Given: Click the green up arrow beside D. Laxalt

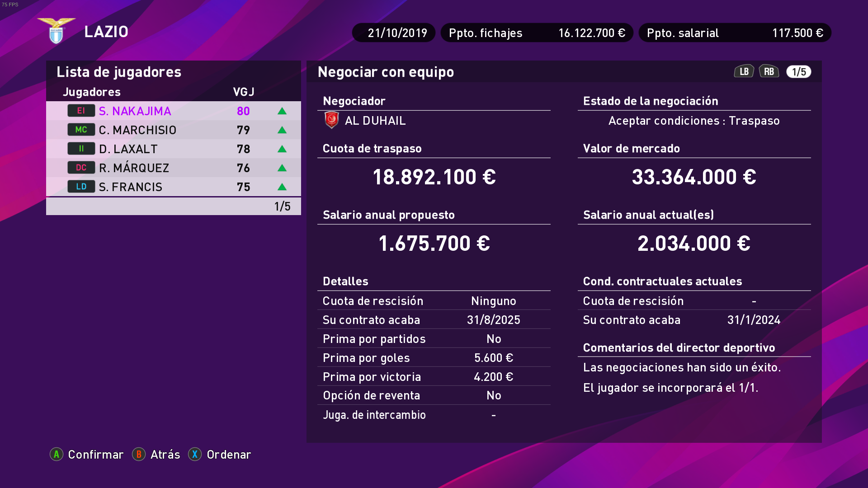Looking at the screenshot, I should (282, 149).
